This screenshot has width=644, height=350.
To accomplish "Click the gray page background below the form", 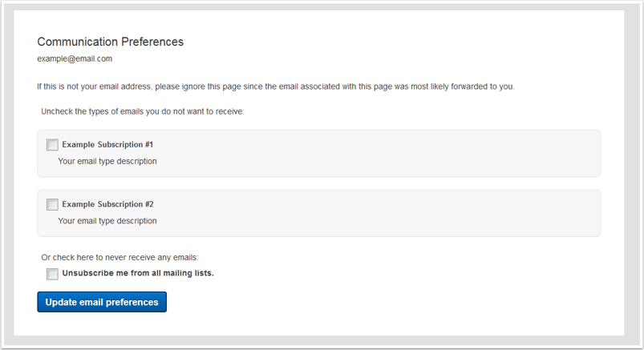I will 321,341.
